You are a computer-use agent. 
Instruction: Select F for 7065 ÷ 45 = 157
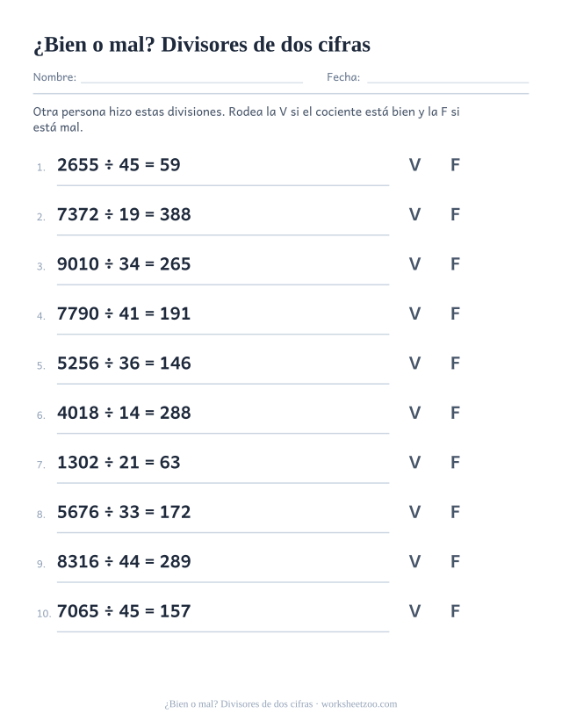(455, 611)
